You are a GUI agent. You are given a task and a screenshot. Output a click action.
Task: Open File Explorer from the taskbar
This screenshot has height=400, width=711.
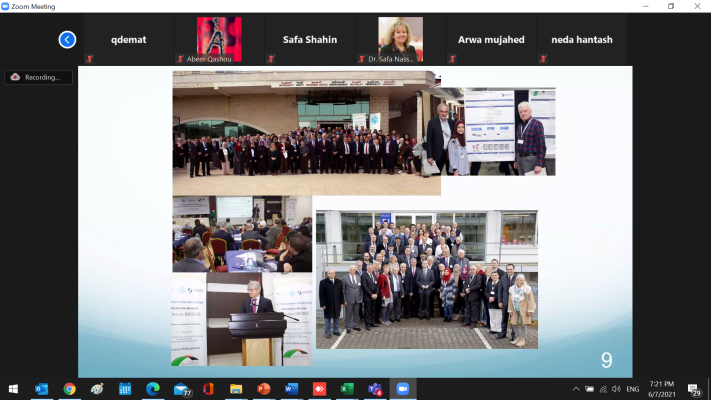(x=236, y=389)
